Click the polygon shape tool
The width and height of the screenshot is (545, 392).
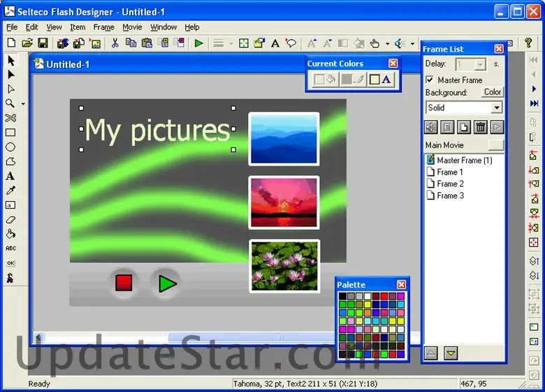(x=10, y=161)
